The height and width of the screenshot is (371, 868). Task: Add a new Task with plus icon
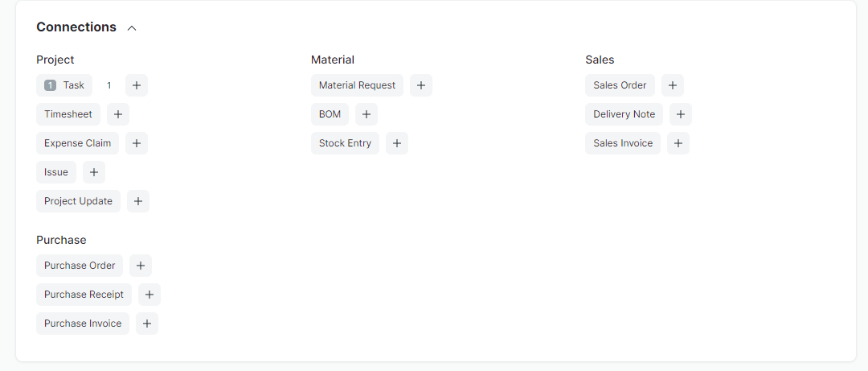(137, 85)
